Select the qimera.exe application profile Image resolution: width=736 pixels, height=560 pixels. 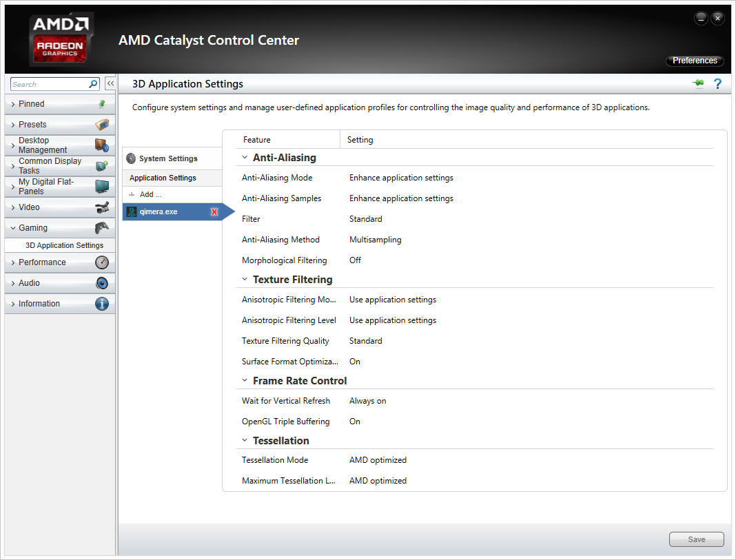[172, 211]
